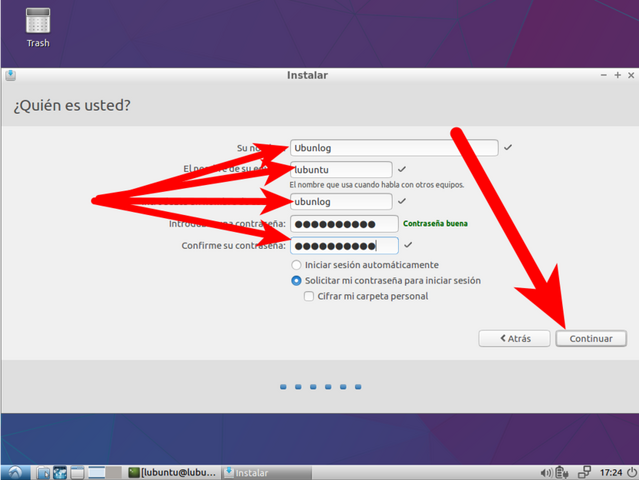Switch to second workspace in desktop pager
The image size is (639, 480).
[114, 473]
